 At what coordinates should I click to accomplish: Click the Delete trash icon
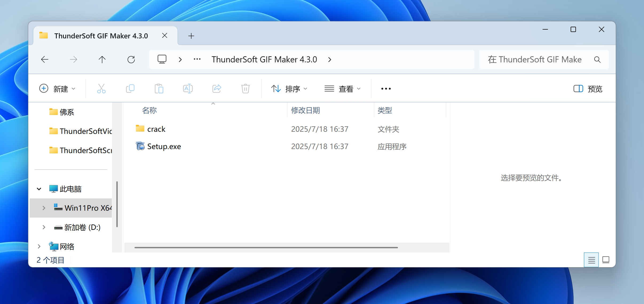(245, 89)
